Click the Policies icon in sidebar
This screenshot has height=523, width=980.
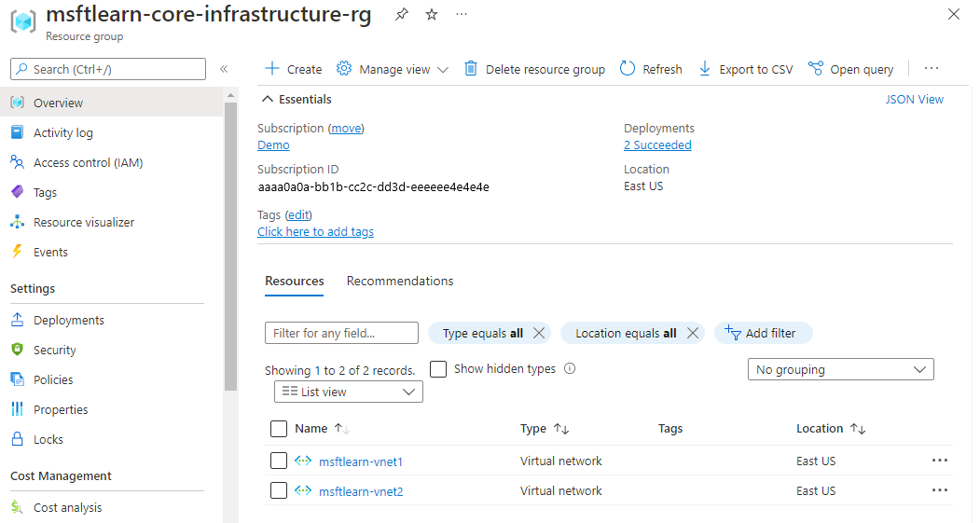tap(18, 379)
